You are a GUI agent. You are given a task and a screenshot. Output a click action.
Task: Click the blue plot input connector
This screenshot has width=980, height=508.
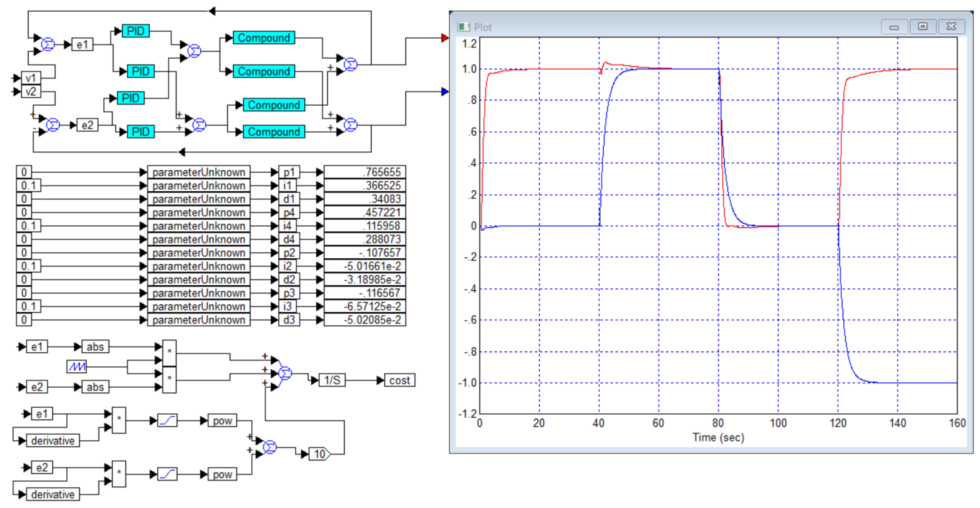(445, 91)
